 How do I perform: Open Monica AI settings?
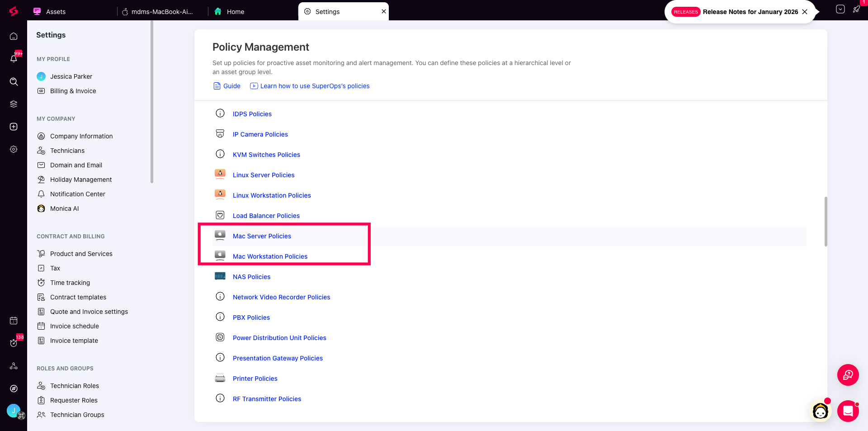pos(64,208)
